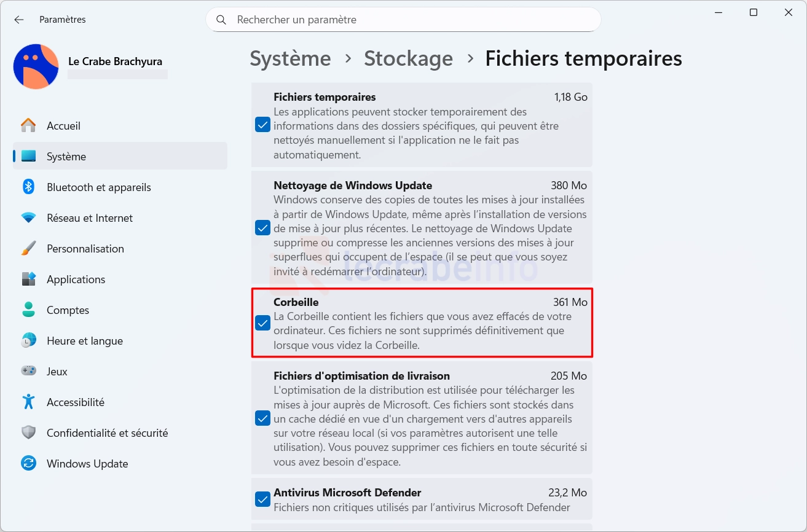Open Bluetooth et appareils icon

28,187
